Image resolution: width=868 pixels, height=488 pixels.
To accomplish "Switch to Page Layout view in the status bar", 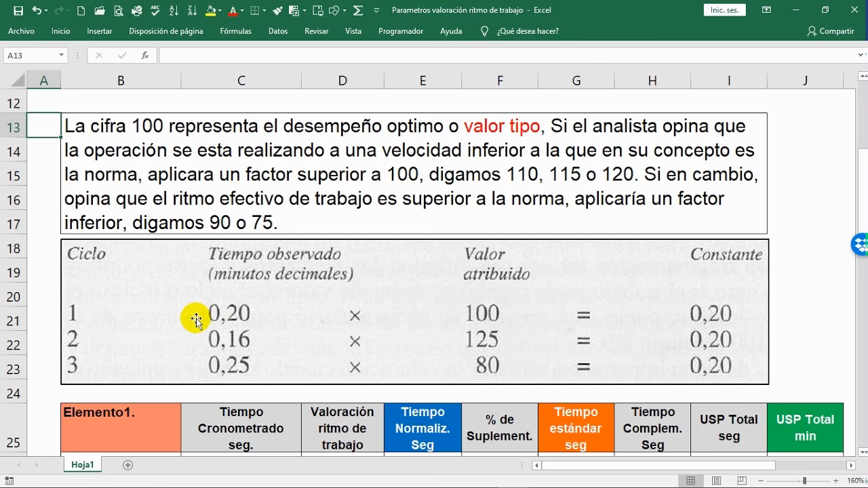I will 717,480.
